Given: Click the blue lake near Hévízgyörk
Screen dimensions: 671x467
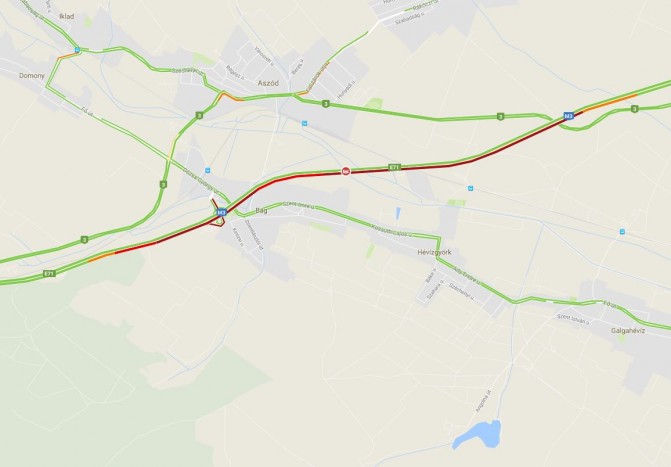Looking at the screenshot, I should click(478, 434).
